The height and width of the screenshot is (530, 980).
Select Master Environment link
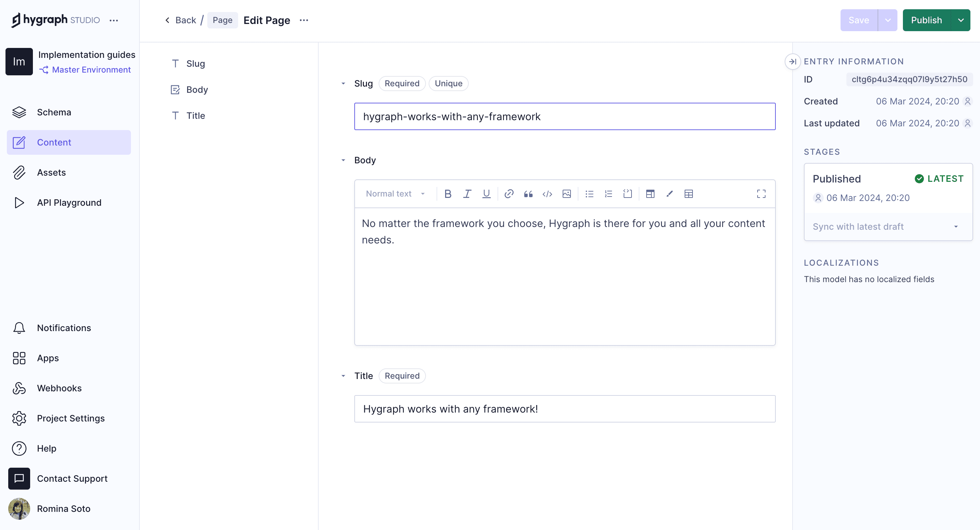91,70
